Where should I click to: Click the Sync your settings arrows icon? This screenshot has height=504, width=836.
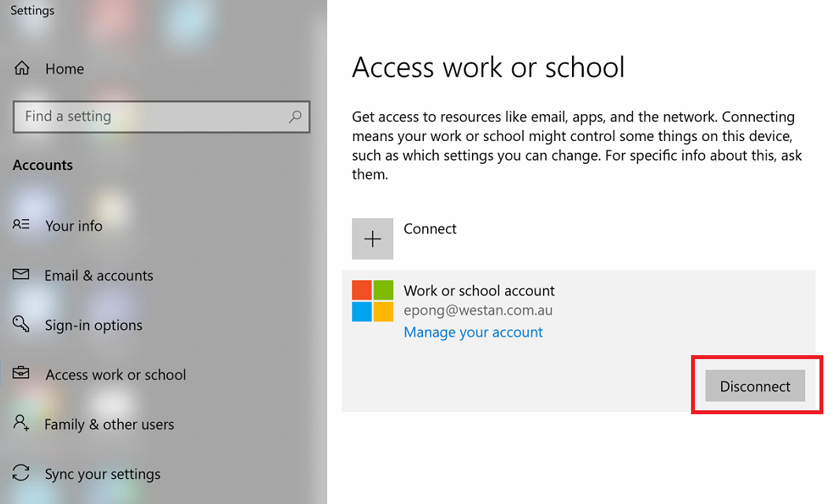tap(21, 473)
